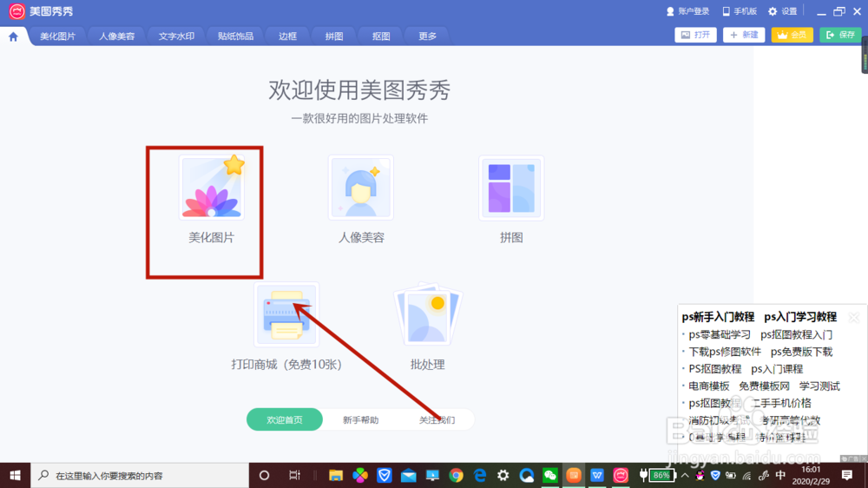Click the yellow 会员 member button
This screenshot has height=488, width=868.
pos(792,35)
